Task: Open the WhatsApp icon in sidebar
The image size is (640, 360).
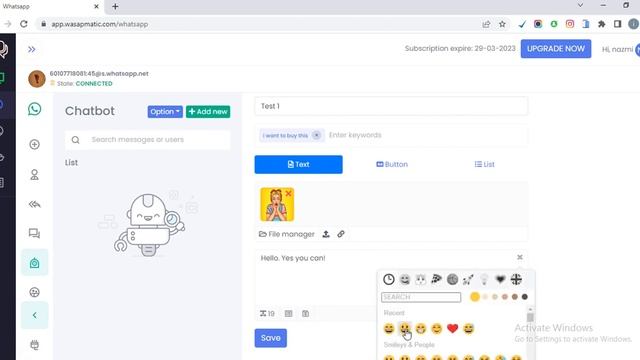Action: pyautogui.click(x=35, y=109)
